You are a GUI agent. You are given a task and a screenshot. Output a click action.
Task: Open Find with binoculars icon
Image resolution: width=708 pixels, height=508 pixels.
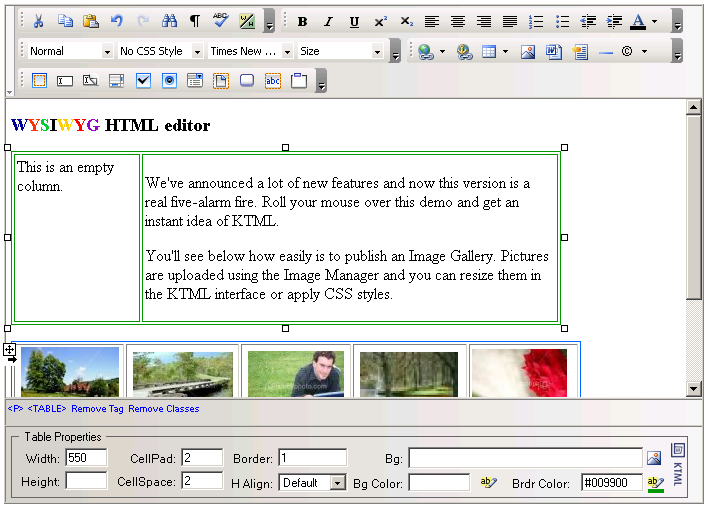point(169,21)
